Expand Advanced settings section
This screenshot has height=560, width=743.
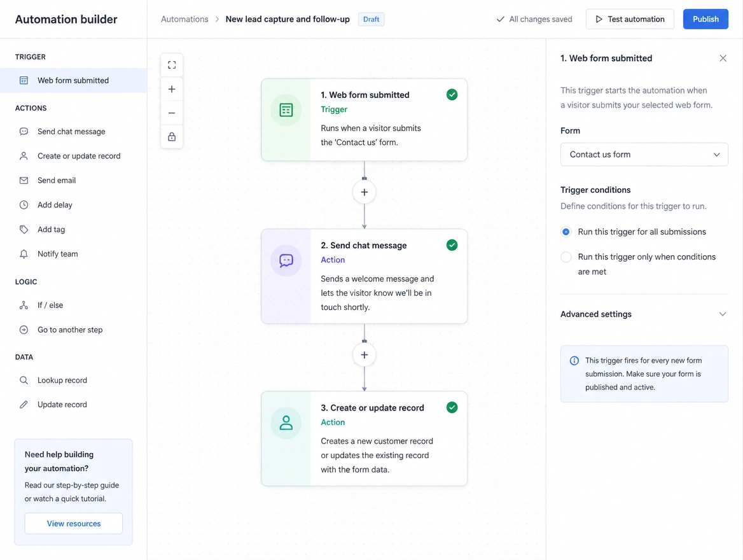tap(644, 314)
